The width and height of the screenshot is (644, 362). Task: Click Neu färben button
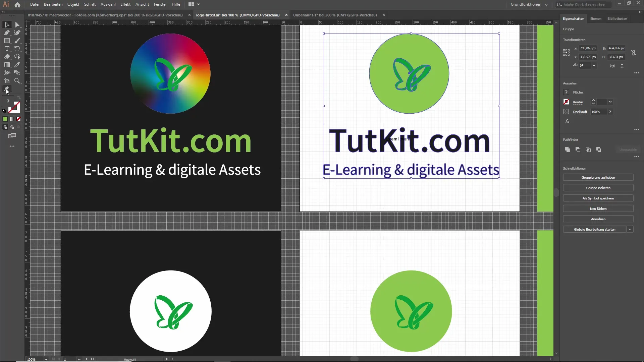(x=598, y=208)
